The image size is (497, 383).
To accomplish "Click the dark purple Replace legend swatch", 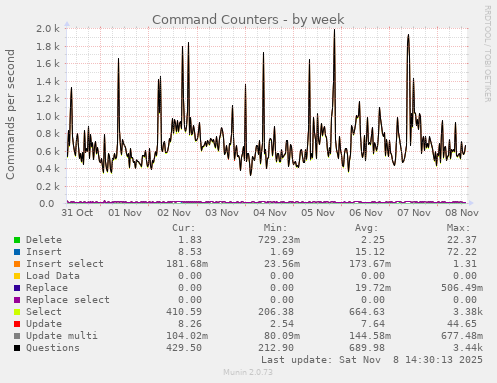I will click(17, 288).
